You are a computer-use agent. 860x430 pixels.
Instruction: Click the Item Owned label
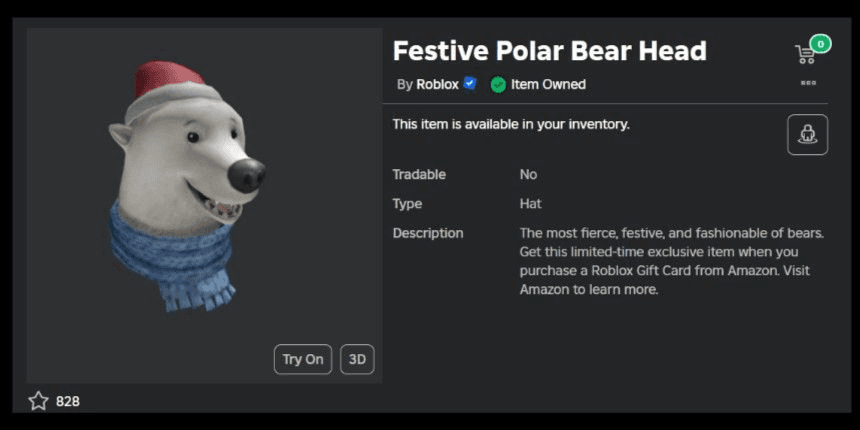(548, 84)
